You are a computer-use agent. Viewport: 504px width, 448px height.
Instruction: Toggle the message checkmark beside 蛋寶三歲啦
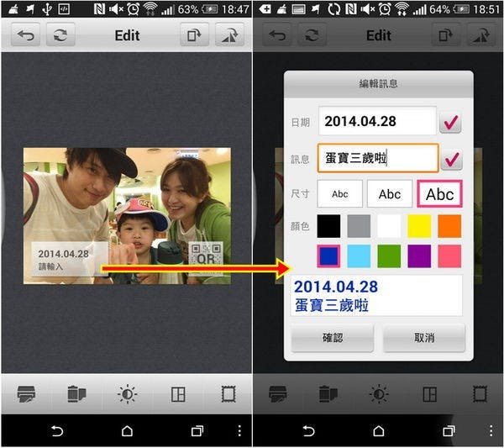tap(451, 159)
